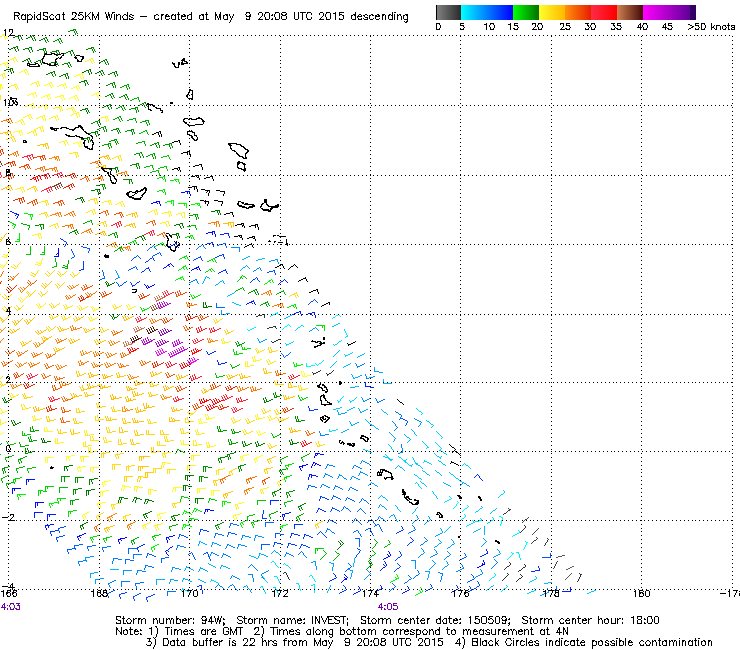The width and height of the screenshot is (740, 650).
Task: Click the green 15-20 knots legend color
Action: pos(526,12)
